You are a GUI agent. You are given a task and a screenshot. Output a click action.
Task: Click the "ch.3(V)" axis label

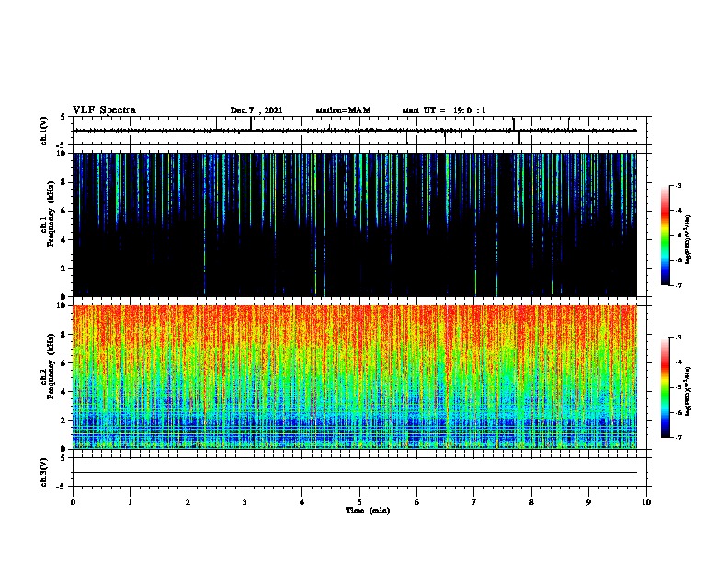point(44,472)
